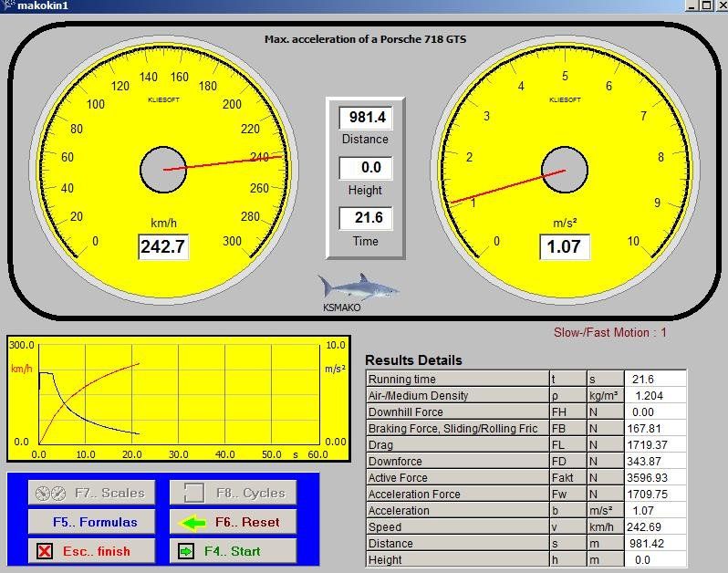Click the km/h unit label on speedometer
728x573 pixels.
click(163, 224)
